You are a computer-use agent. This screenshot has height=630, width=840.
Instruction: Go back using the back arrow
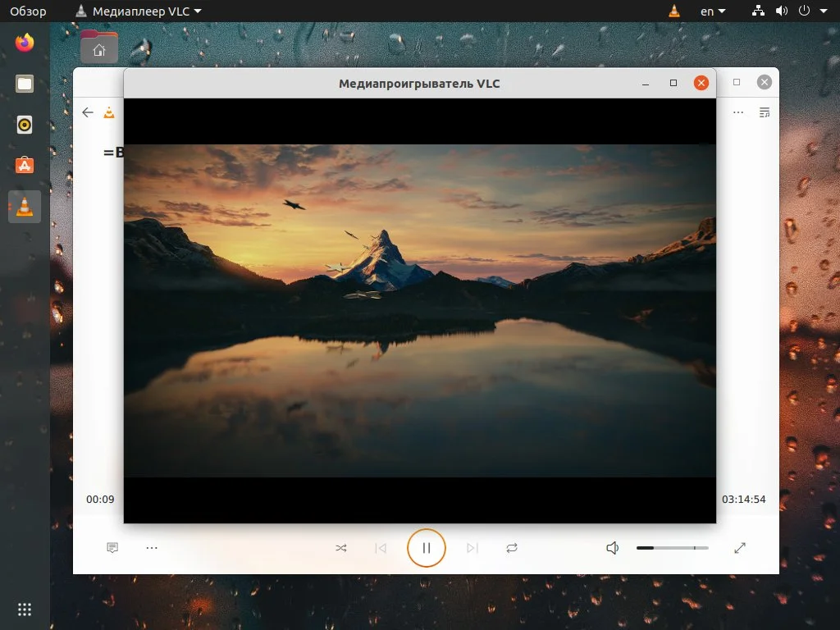point(88,112)
